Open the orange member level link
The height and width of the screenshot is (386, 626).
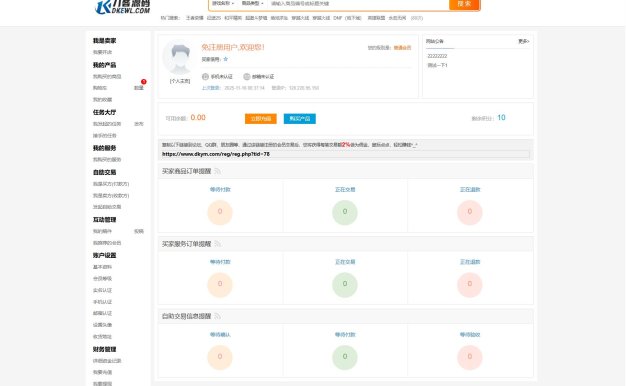pyautogui.click(x=402, y=48)
